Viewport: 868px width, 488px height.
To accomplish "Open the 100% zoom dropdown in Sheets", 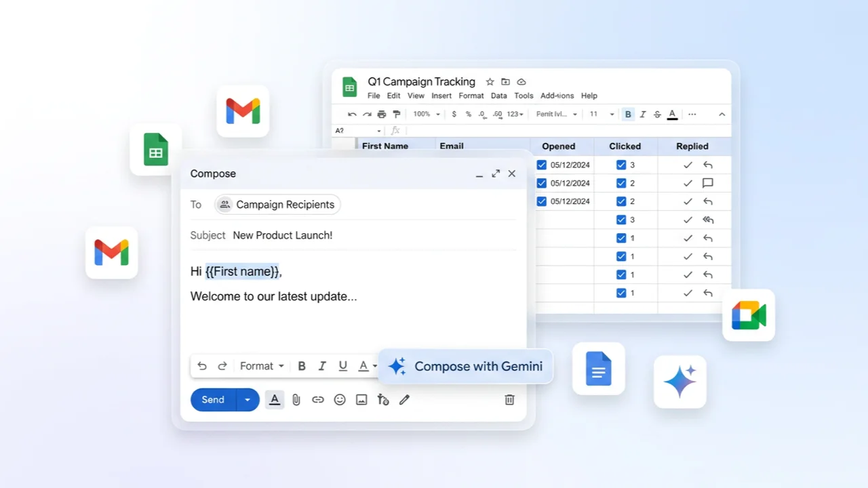I will tap(427, 115).
